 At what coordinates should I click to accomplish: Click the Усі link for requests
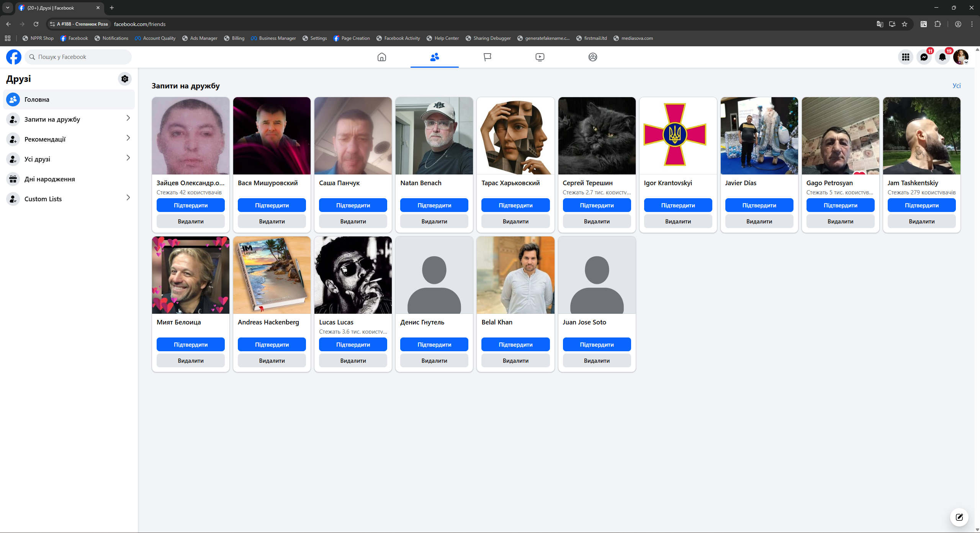pos(956,86)
